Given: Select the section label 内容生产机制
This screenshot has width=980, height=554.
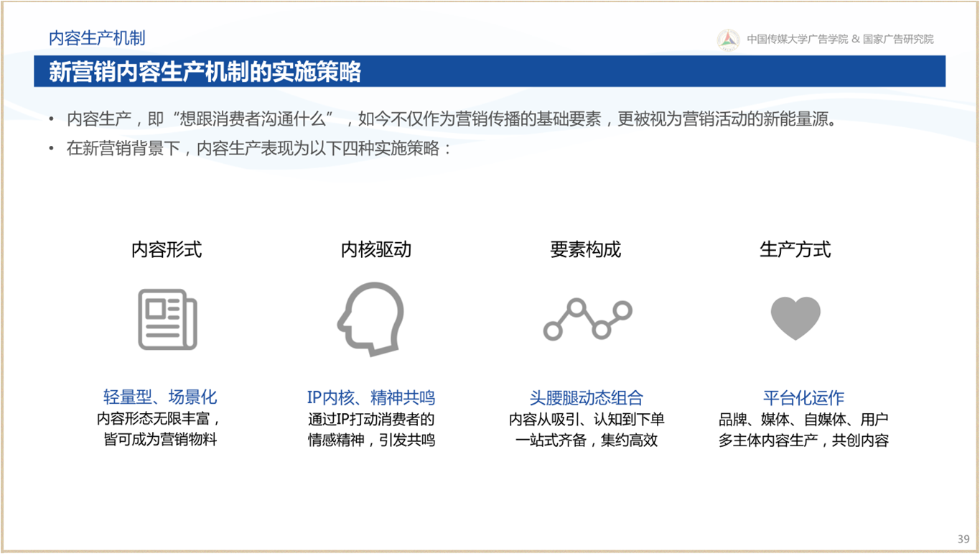Looking at the screenshot, I should pyautogui.click(x=97, y=38).
